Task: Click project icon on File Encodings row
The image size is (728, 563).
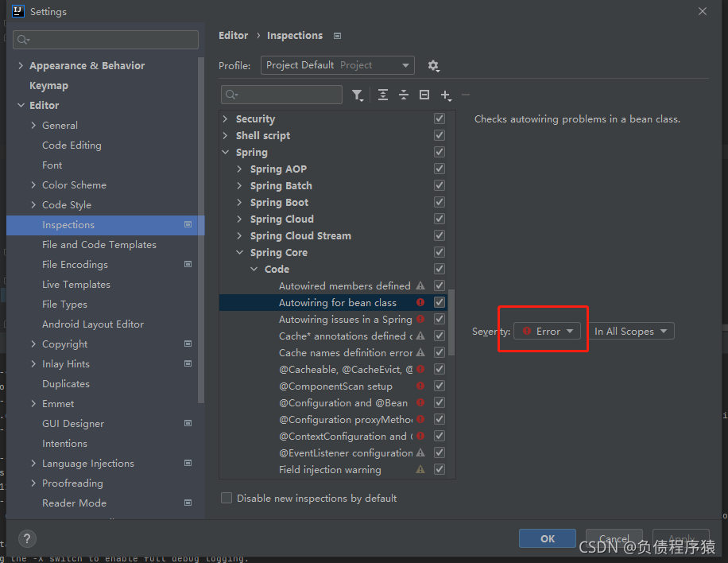Action: [x=188, y=264]
